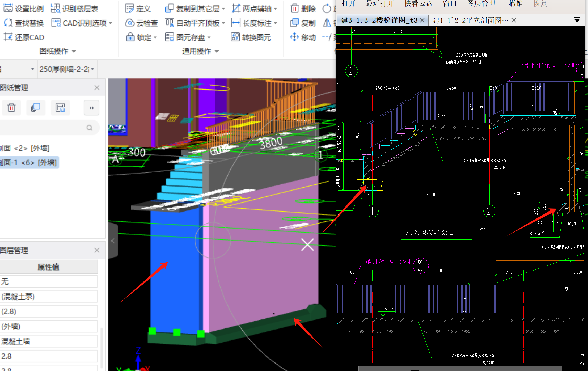
Task: Run 云检查 cloud check
Action: click(142, 23)
